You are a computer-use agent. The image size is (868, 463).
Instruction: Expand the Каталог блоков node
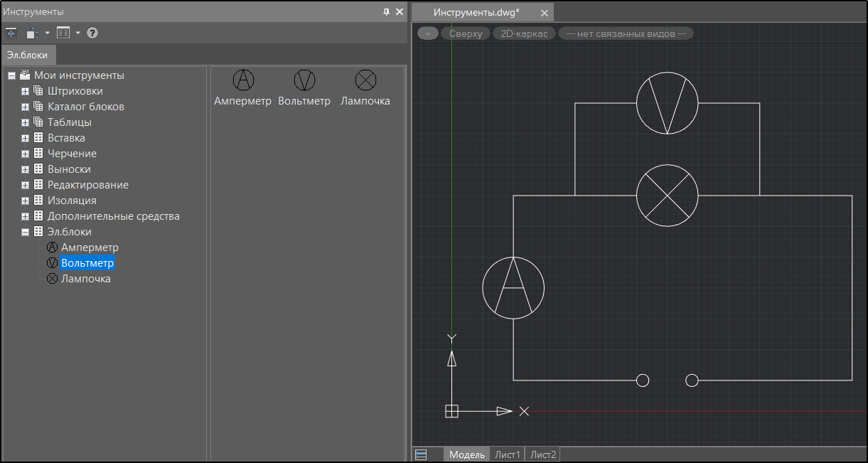(25, 107)
